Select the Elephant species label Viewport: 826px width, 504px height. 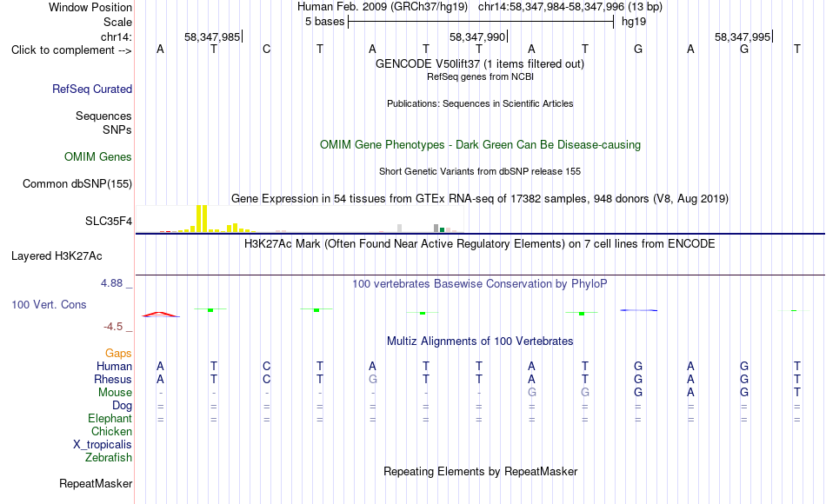coord(110,418)
